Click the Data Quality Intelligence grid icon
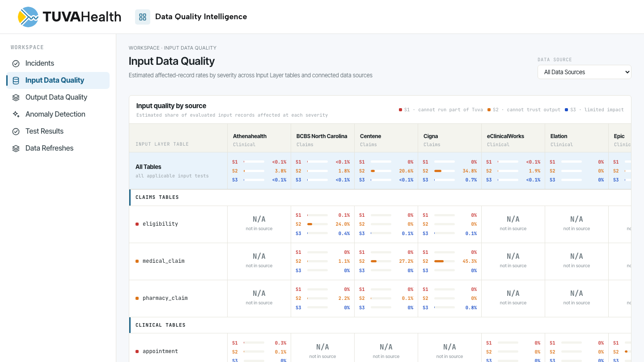The width and height of the screenshot is (644, 362). 143,17
